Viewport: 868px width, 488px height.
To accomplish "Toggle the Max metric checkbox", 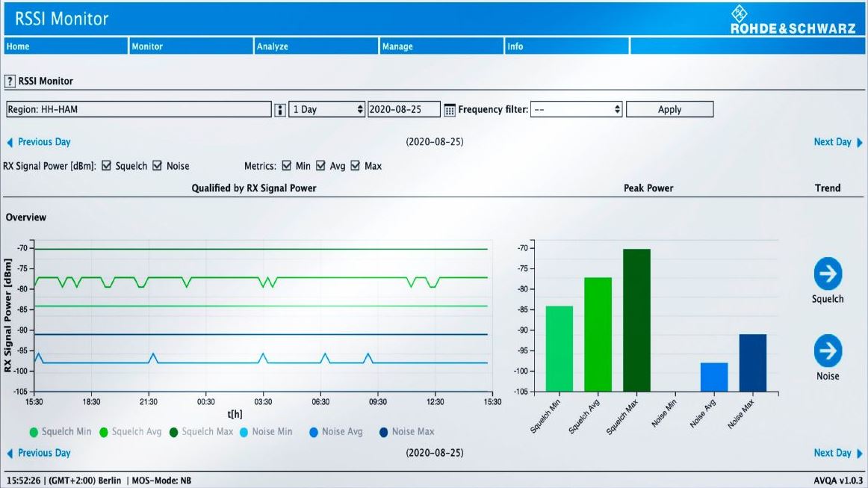I will tap(355, 166).
